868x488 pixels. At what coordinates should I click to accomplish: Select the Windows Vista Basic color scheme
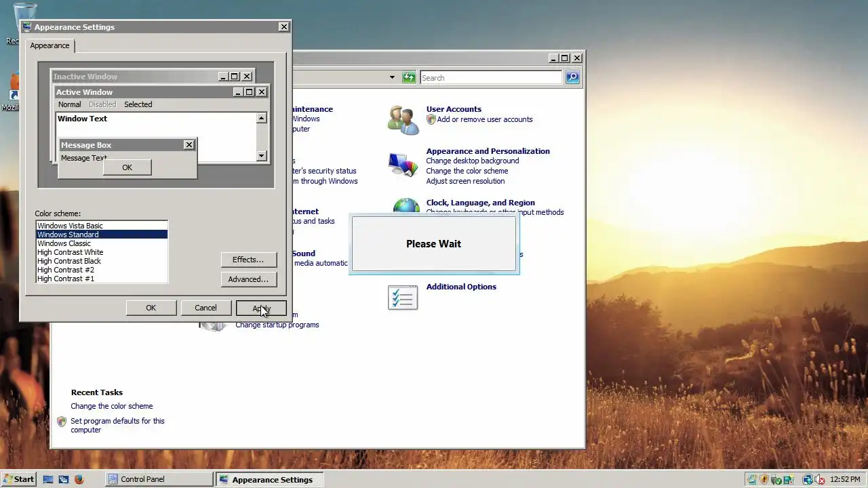[x=102, y=226]
